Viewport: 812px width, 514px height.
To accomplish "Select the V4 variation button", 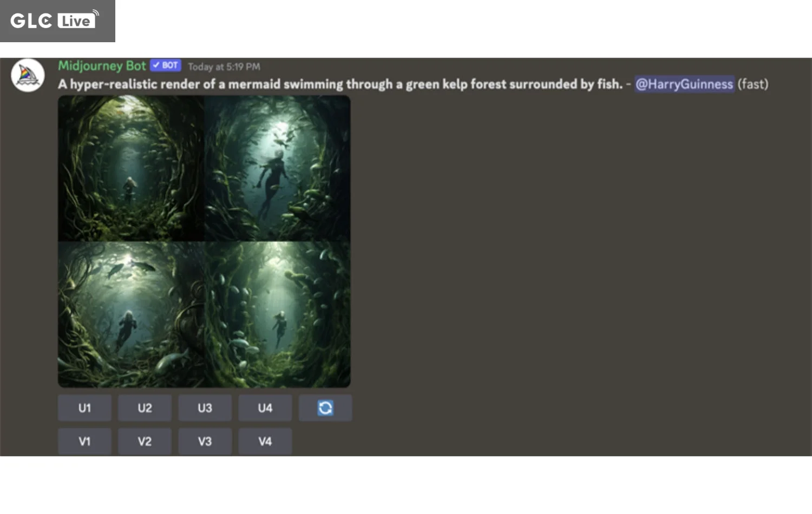I will (x=265, y=441).
